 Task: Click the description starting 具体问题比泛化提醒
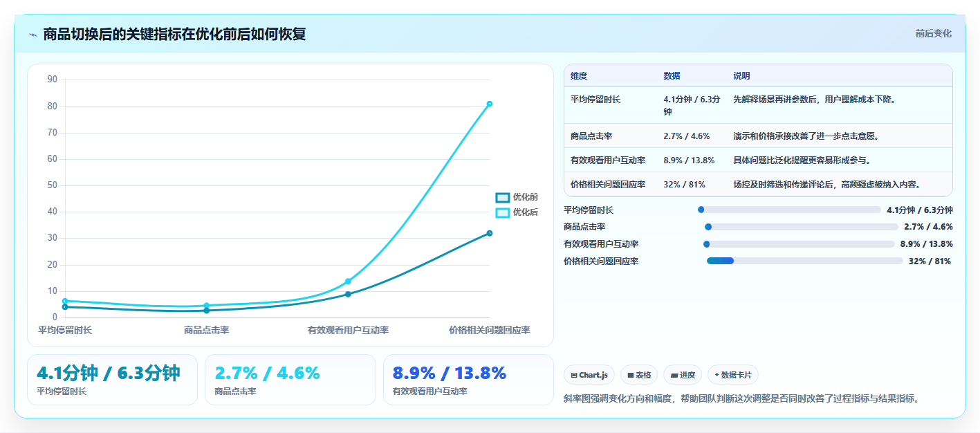click(802, 160)
